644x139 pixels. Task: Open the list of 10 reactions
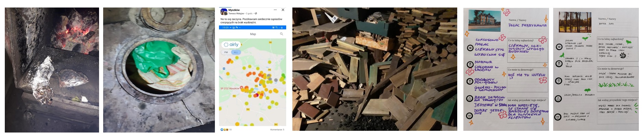pyautogui.click(x=230, y=130)
